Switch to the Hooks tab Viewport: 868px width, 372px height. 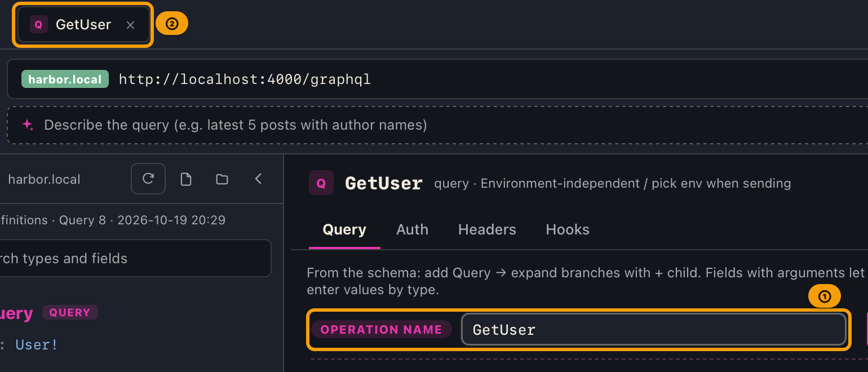click(x=568, y=229)
